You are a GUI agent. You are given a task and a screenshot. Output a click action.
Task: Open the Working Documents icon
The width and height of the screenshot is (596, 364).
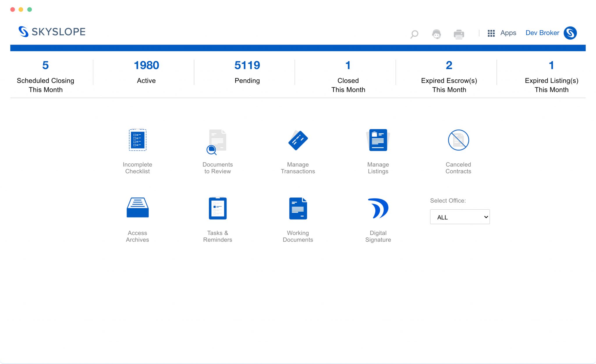[x=298, y=208]
